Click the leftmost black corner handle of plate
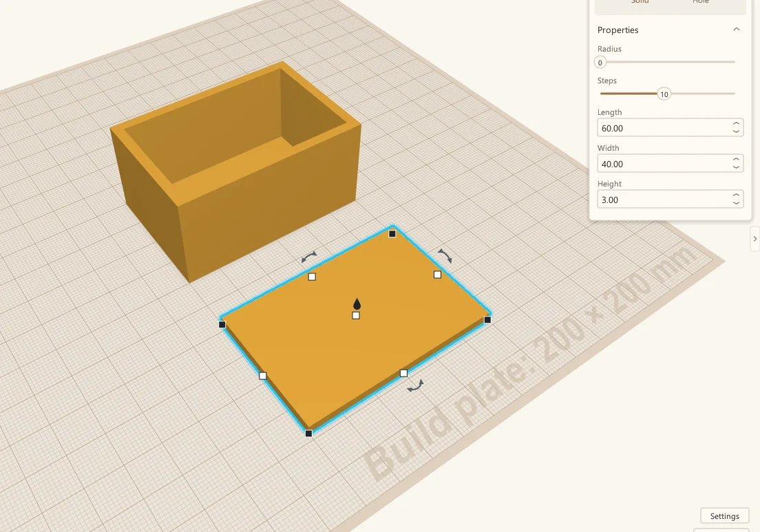This screenshot has width=760, height=532. (x=222, y=325)
